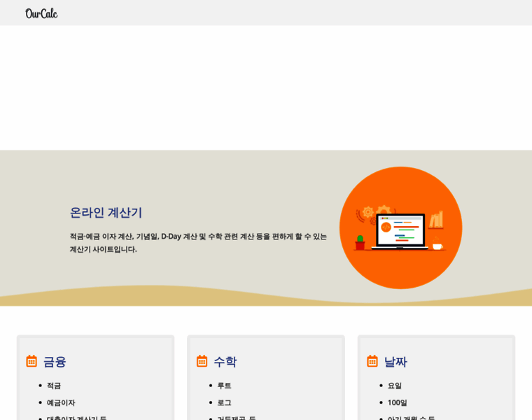Click the laptop illustration in orange circle
Screen dimensions: 532x420
398,231
